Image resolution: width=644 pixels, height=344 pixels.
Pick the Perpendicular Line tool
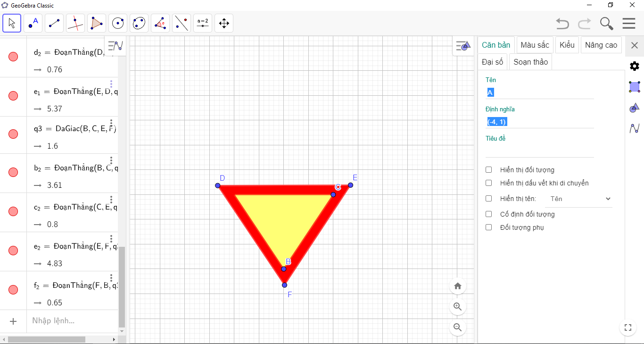pyautogui.click(x=75, y=23)
